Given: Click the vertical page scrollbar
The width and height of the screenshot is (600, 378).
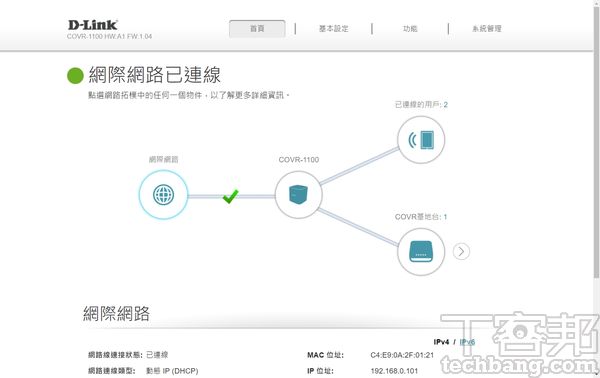Looking at the screenshot, I should coord(596,142).
